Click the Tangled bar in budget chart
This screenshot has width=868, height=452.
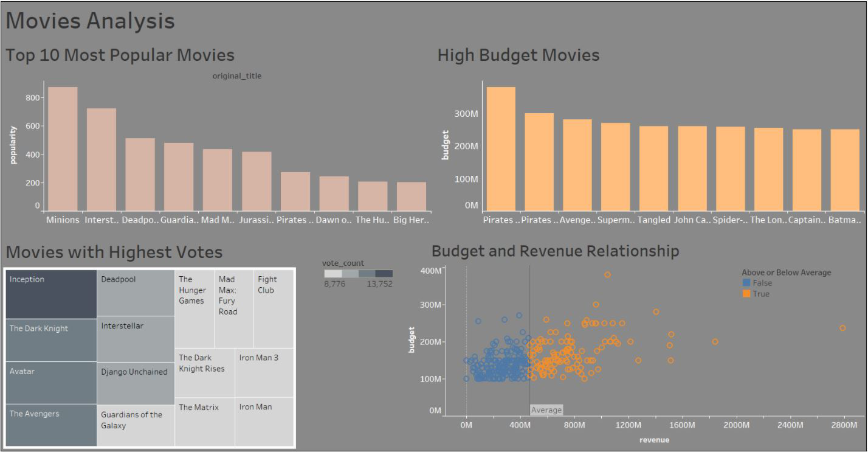pyautogui.click(x=653, y=169)
